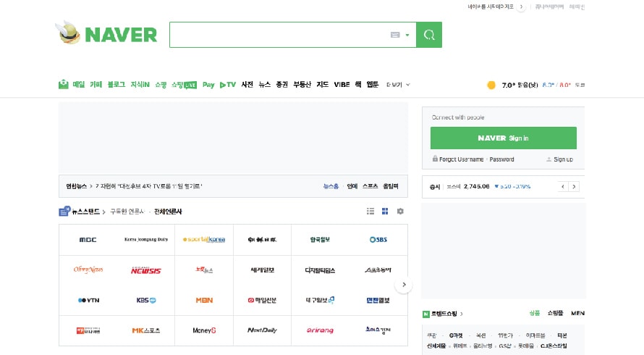
Task: Switch newsstand to list view icon
Action: 370,211
